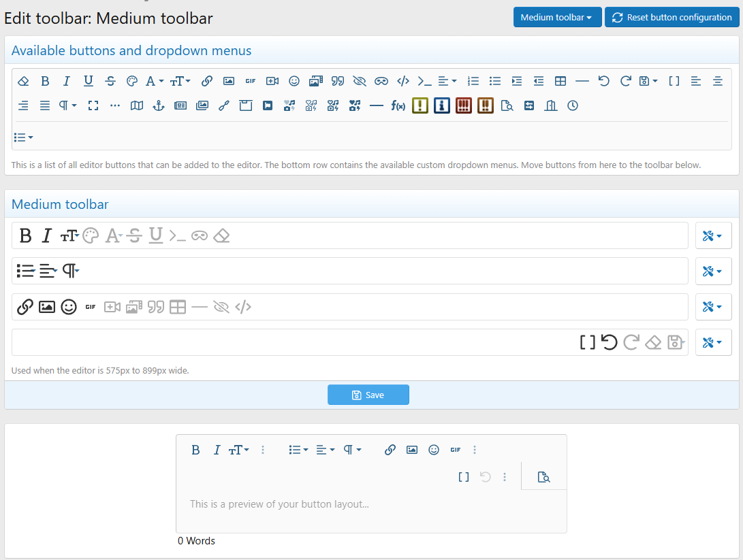This screenshot has height=560, width=743.
Task: Click the brown double exclamation icon
Action: pyautogui.click(x=485, y=105)
